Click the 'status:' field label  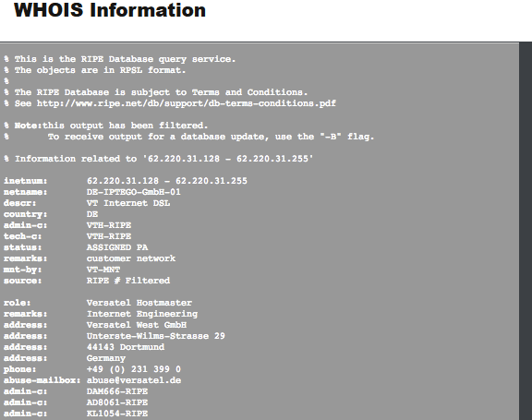(x=23, y=247)
